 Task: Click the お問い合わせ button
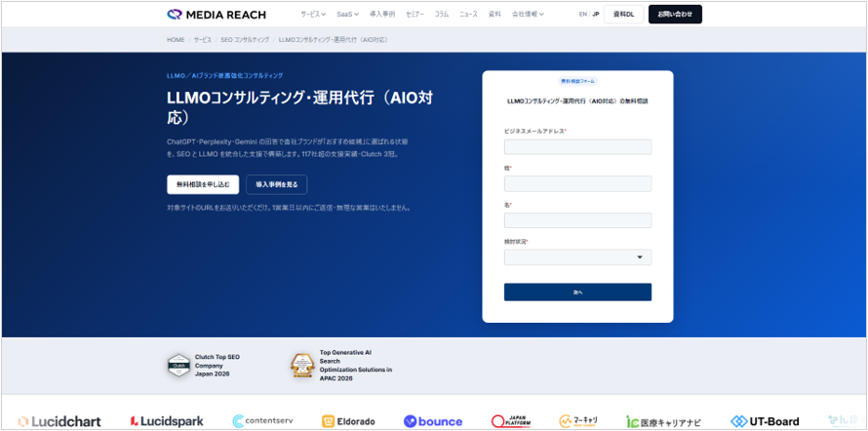[x=675, y=15]
